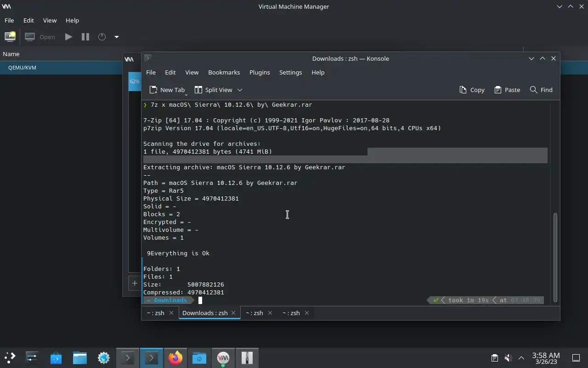The height and width of the screenshot is (368, 588).
Task: Click 'took 1m 19s' prompt status
Action: click(x=468, y=300)
